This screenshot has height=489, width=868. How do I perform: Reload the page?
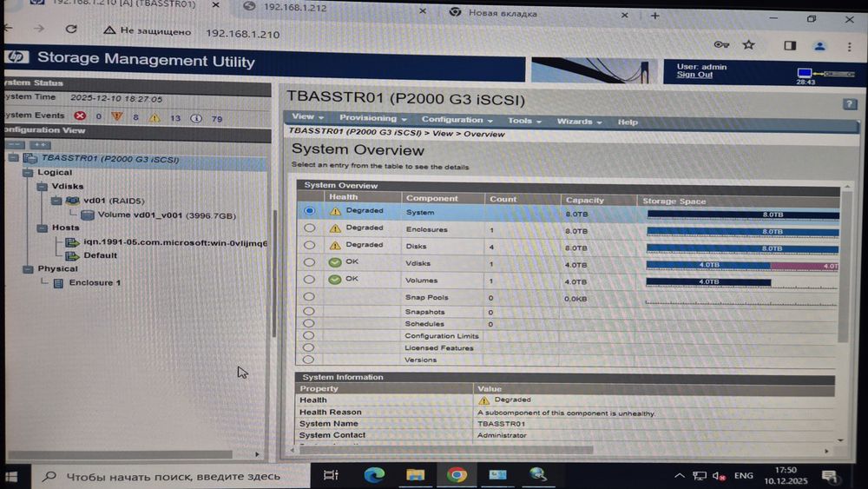point(71,29)
